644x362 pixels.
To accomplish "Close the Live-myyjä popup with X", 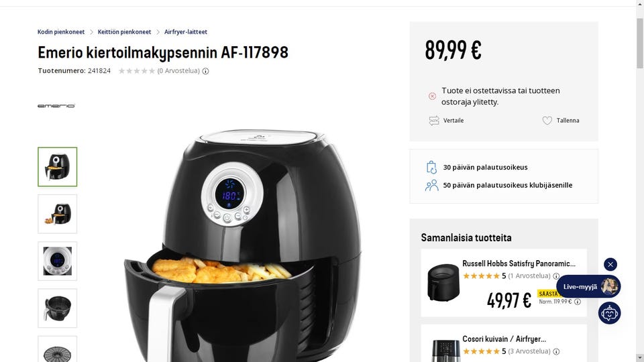I will (x=610, y=264).
